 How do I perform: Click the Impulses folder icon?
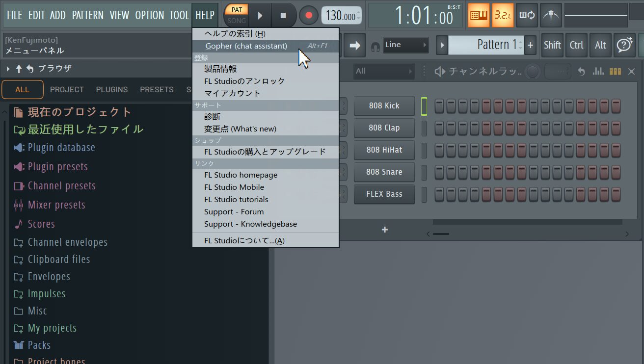[19, 294]
